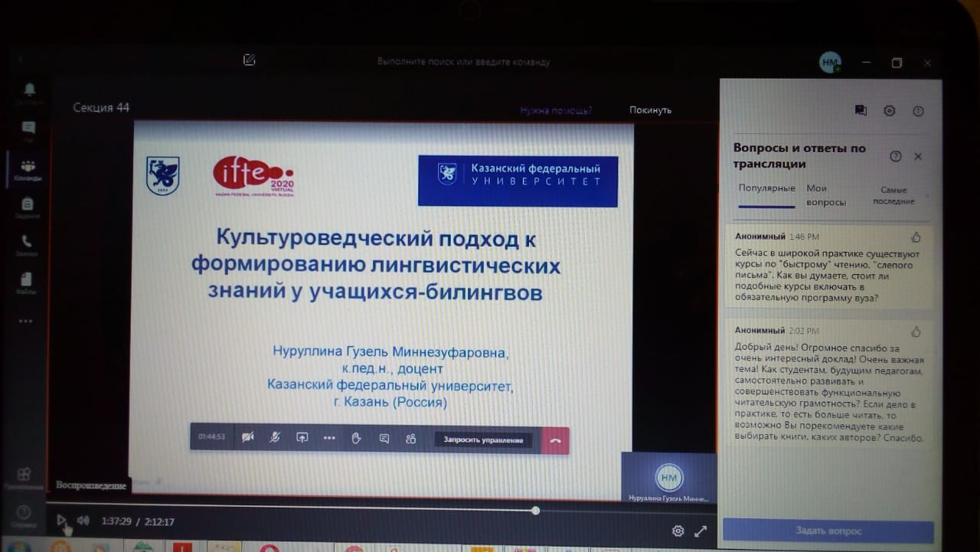This screenshot has height=552, width=980.
Task: Open Chat in the left sidebar
Action: coord(28,129)
